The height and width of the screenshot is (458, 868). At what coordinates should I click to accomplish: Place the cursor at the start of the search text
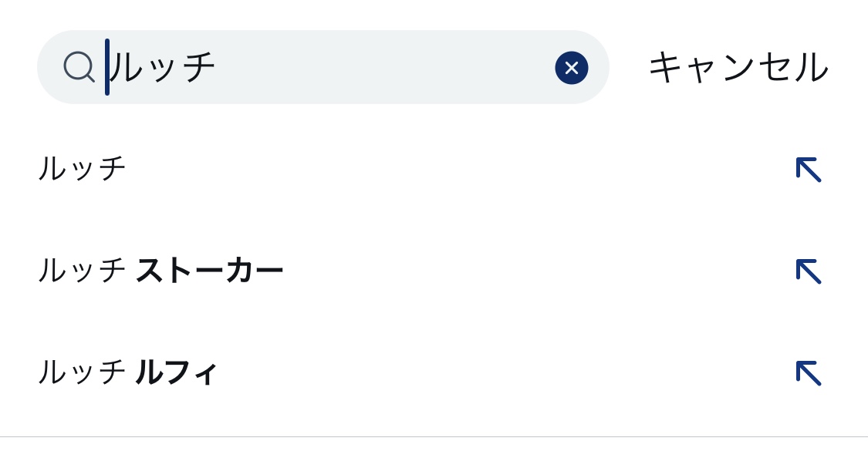point(109,67)
